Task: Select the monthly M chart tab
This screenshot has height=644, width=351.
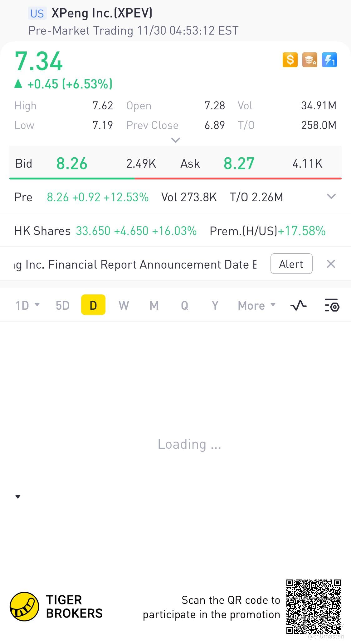Action: [154, 305]
